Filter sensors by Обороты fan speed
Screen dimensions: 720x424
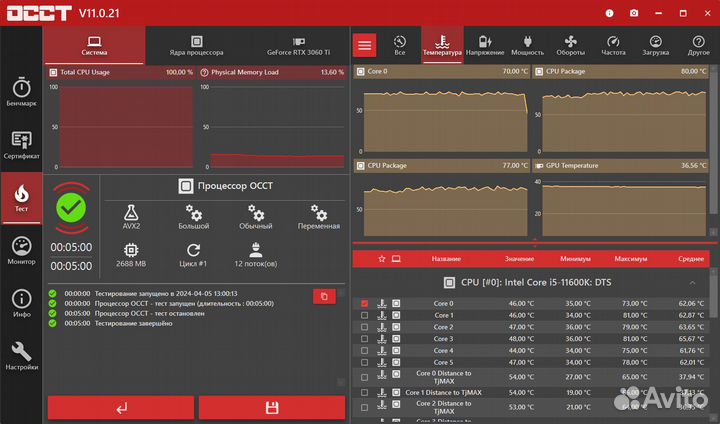(570, 45)
